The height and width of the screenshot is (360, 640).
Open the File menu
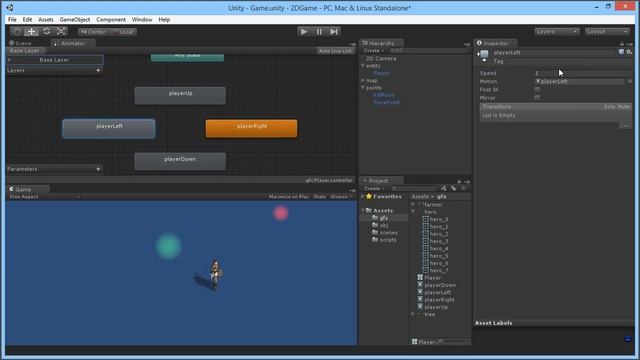pos(12,20)
